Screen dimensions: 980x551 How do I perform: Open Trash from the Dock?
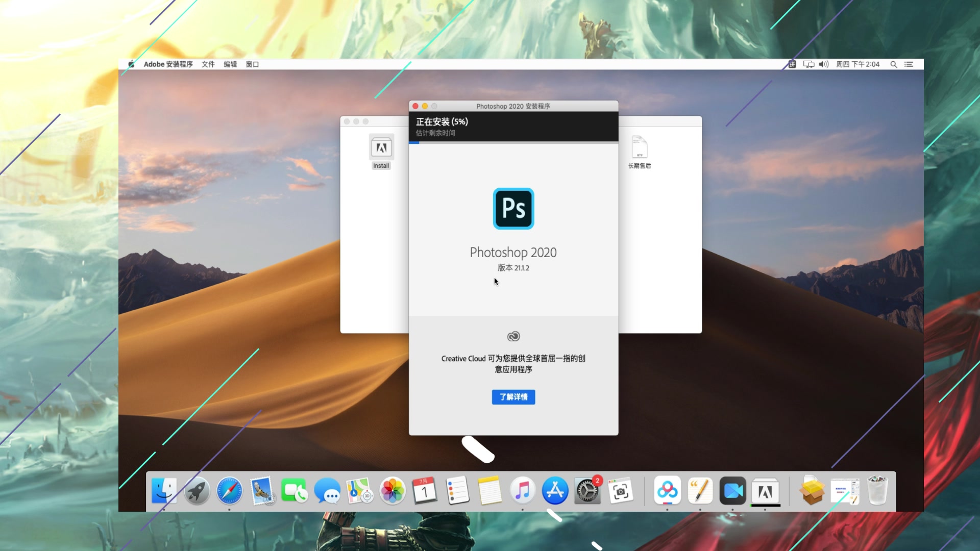click(x=877, y=491)
